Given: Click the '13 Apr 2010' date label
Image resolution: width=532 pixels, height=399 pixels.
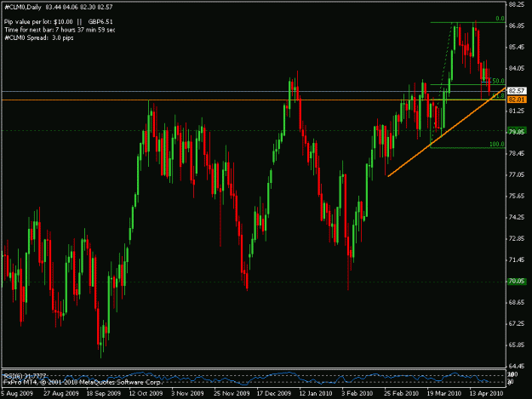Looking at the screenshot, I should (x=486, y=394).
